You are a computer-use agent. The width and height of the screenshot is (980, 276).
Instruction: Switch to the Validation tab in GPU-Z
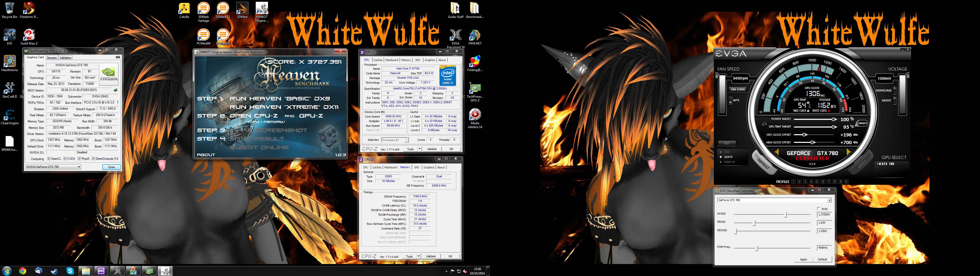coord(65,57)
